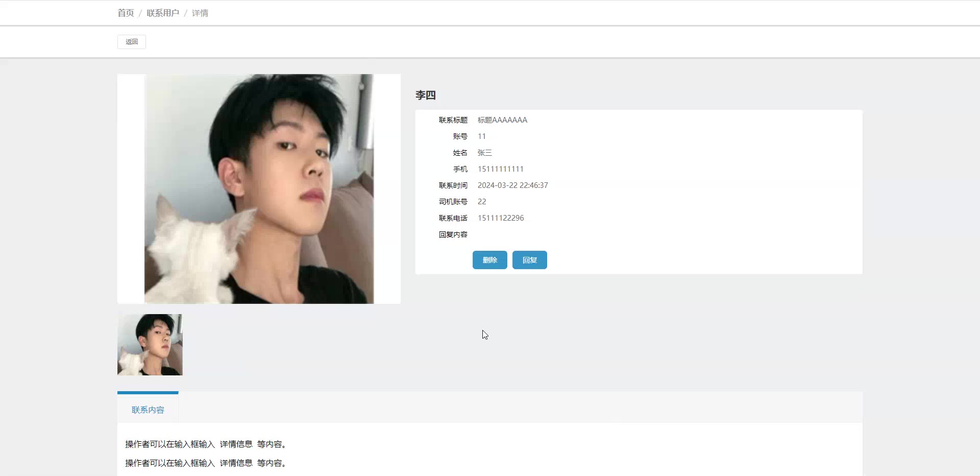Click the timestamp 2024-03-22 22:46:37

click(x=513, y=185)
